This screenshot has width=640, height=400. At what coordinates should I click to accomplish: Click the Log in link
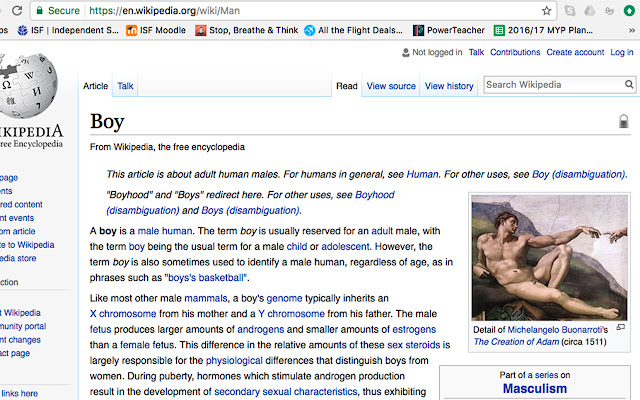(x=622, y=52)
